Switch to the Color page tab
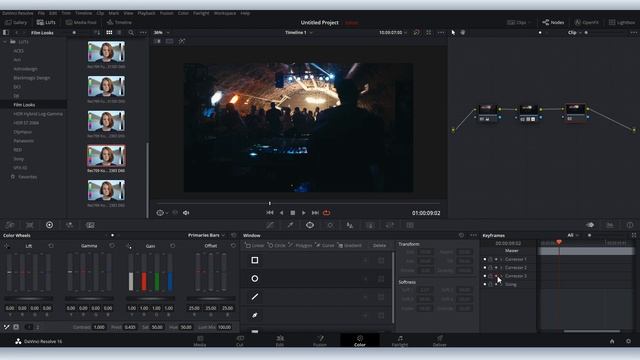 pyautogui.click(x=360, y=341)
